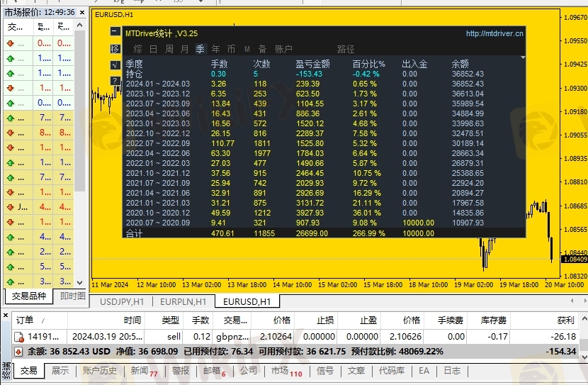The image size is (588, 385).
Task: Open the 新闻 news tab
Action: [145, 371]
